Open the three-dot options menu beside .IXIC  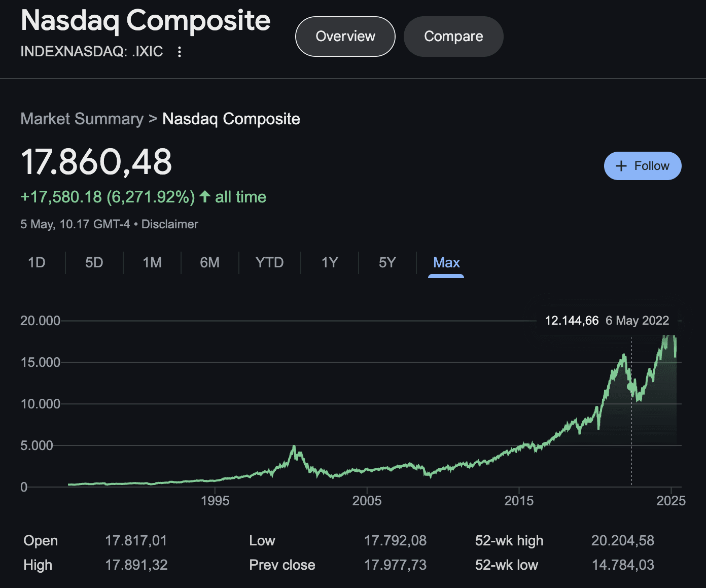[x=179, y=52]
